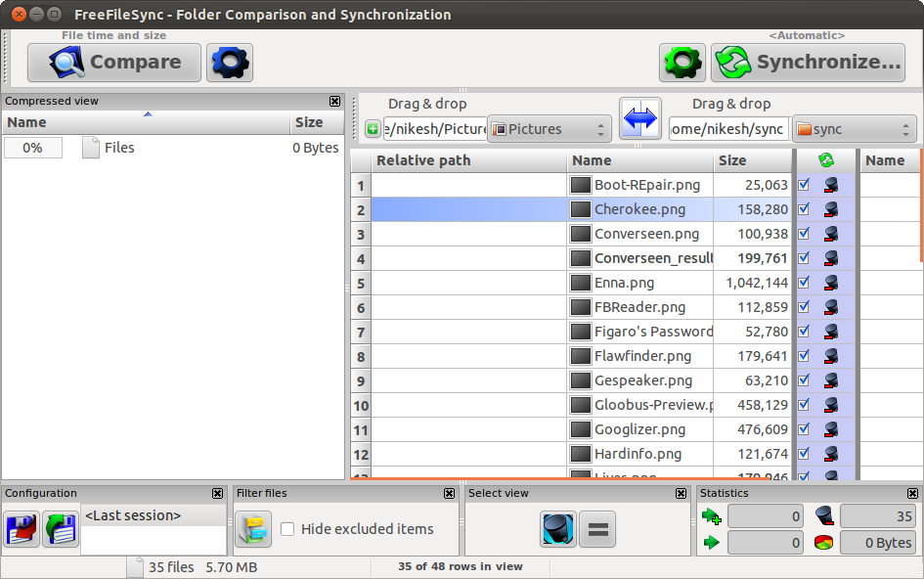
Task: Click row number 12 header
Action: click(361, 455)
